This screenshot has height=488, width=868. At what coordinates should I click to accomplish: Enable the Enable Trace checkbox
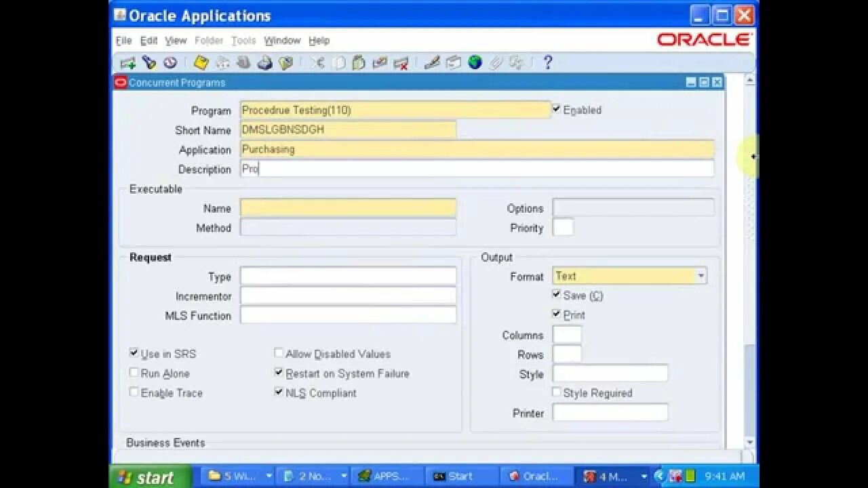click(134, 392)
